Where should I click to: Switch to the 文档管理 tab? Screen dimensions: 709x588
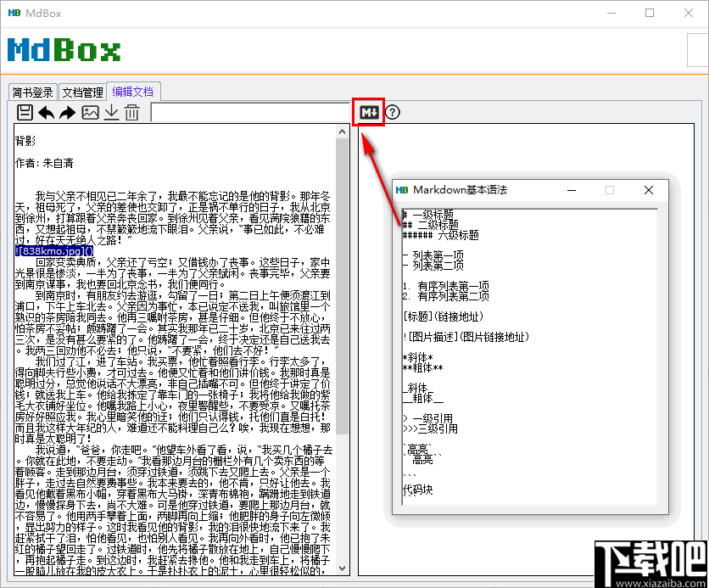pyautogui.click(x=82, y=92)
